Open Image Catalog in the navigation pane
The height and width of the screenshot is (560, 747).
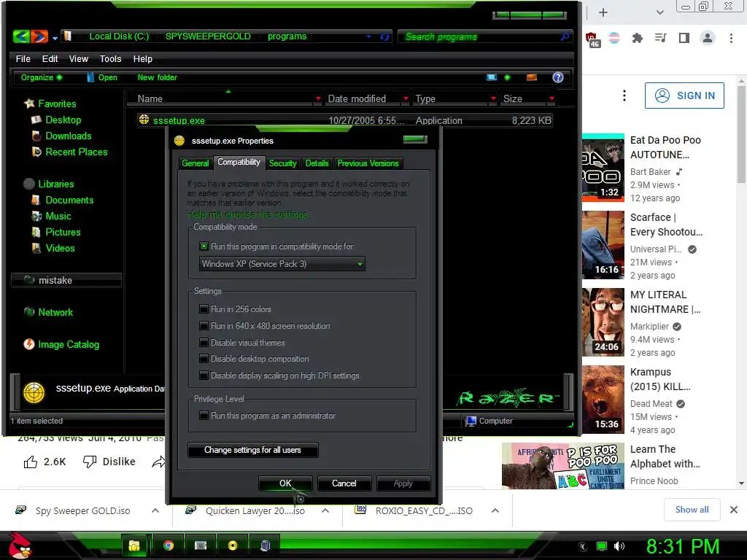[61, 344]
